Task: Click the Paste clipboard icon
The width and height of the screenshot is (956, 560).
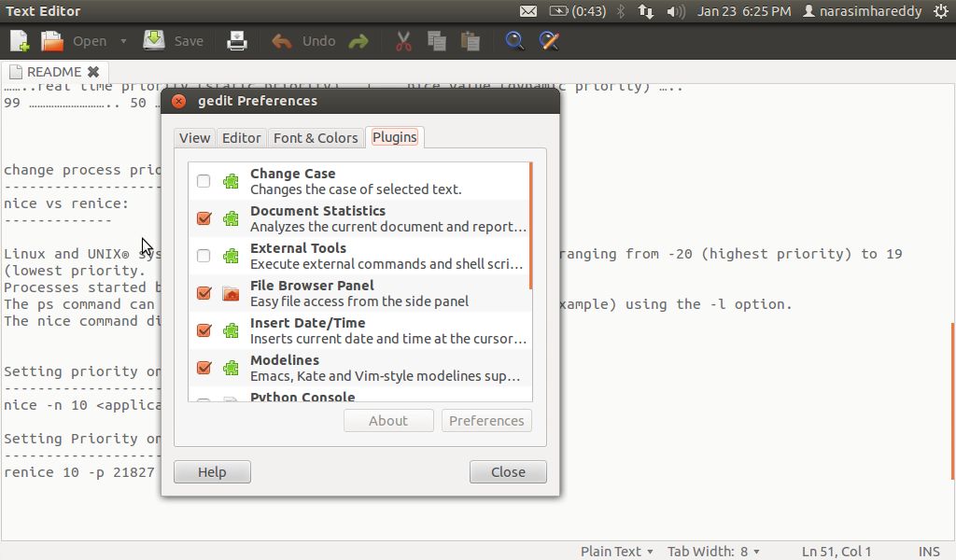Action: tap(471, 41)
